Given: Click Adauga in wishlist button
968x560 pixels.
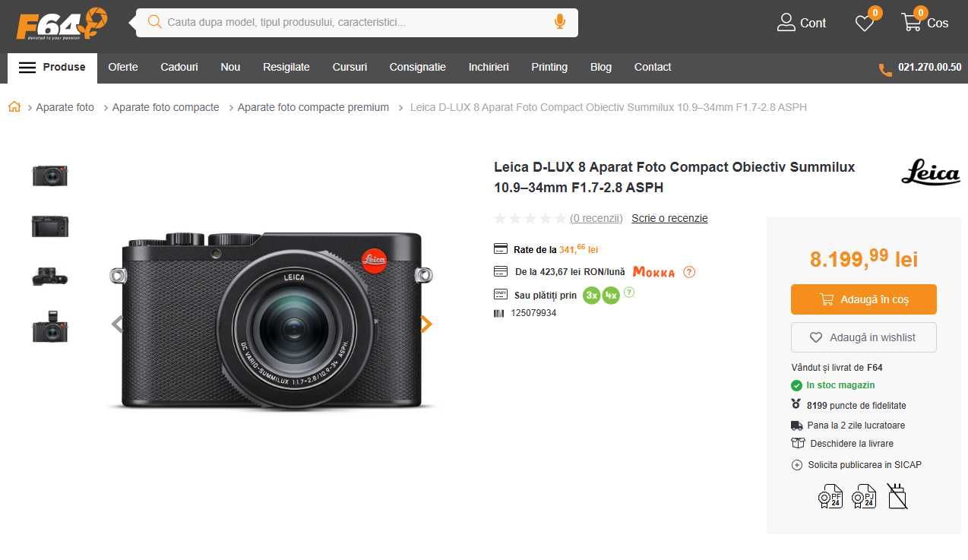Looking at the screenshot, I should coord(864,337).
